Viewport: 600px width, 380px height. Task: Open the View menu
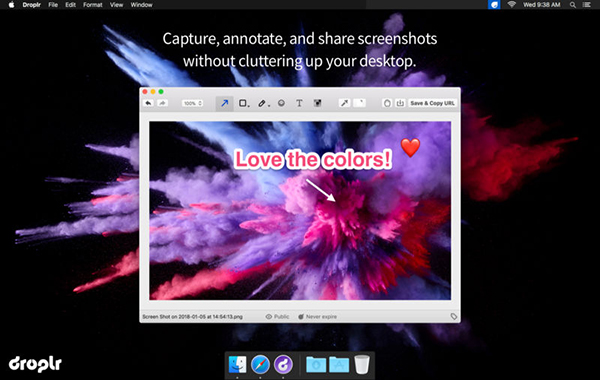pyautogui.click(x=116, y=5)
